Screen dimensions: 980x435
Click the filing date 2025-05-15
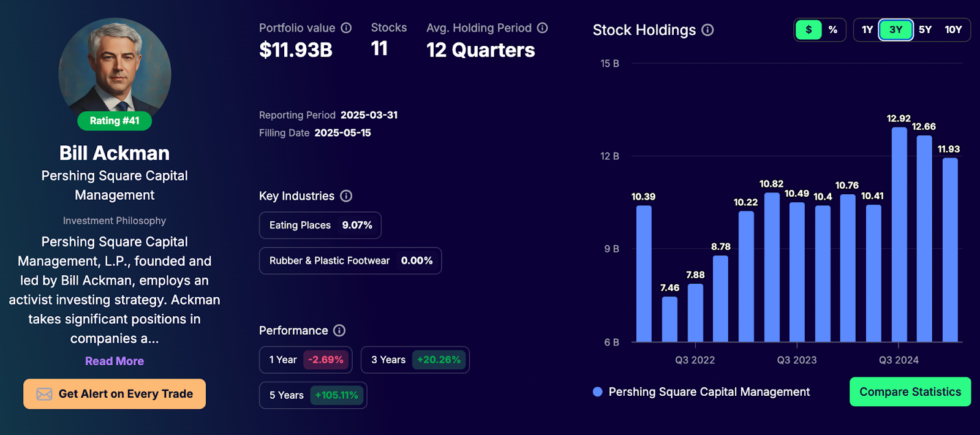coord(343,133)
